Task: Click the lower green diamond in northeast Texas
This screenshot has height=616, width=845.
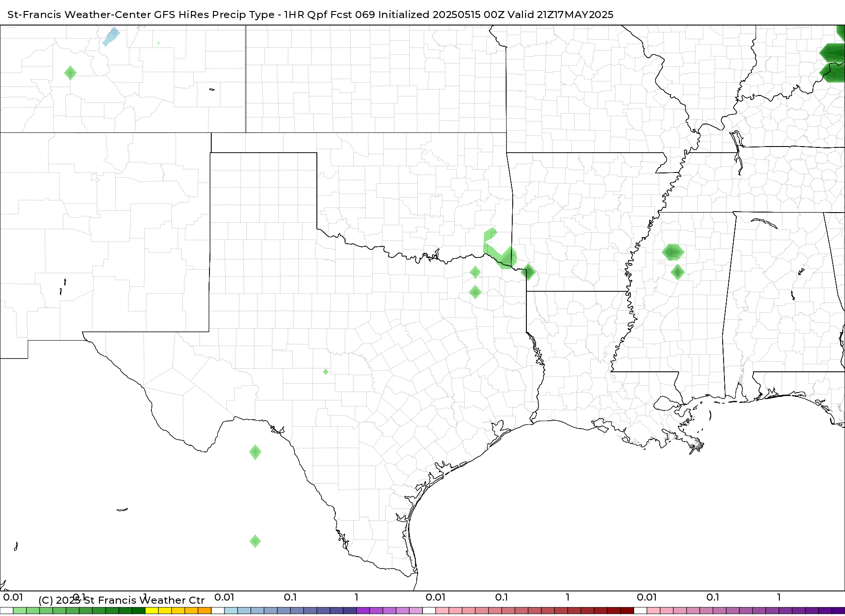Action: 475,292
